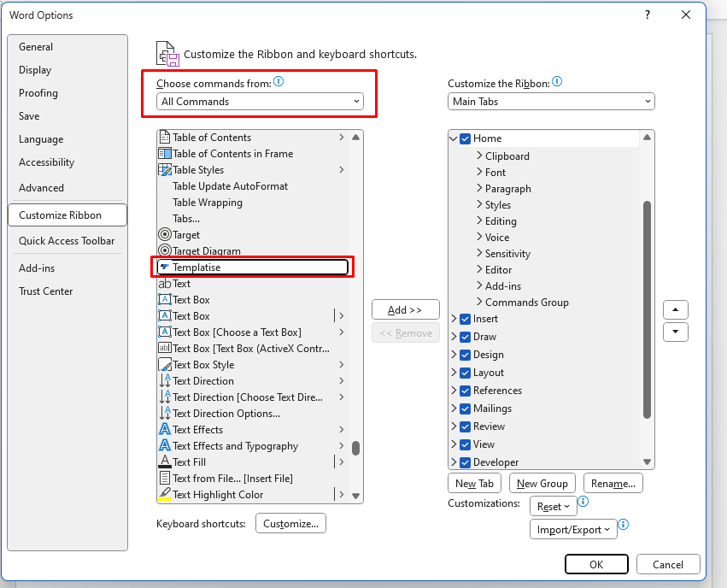This screenshot has height=588, width=727.
Task: Open keyboard shortcuts Customize... button
Action: tap(290, 524)
